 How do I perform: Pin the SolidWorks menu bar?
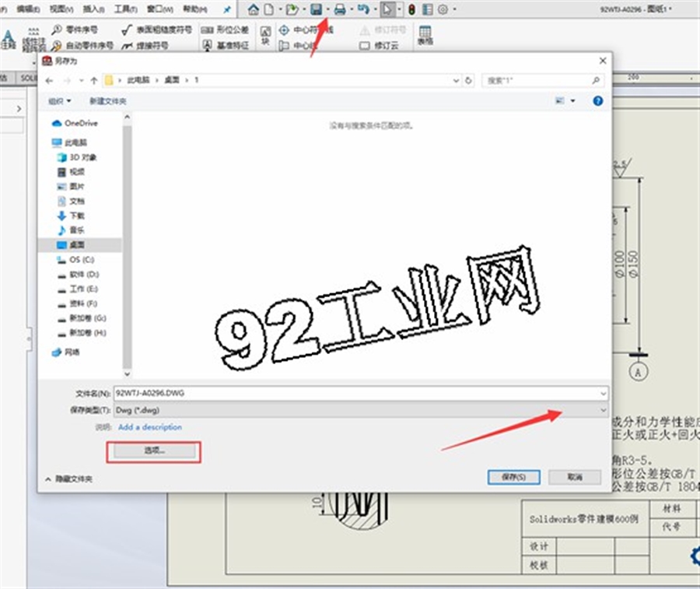coord(227,9)
